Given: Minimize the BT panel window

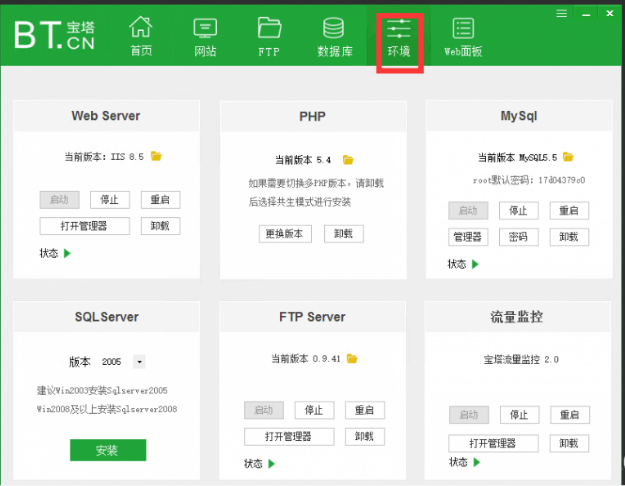Looking at the screenshot, I should (x=586, y=15).
